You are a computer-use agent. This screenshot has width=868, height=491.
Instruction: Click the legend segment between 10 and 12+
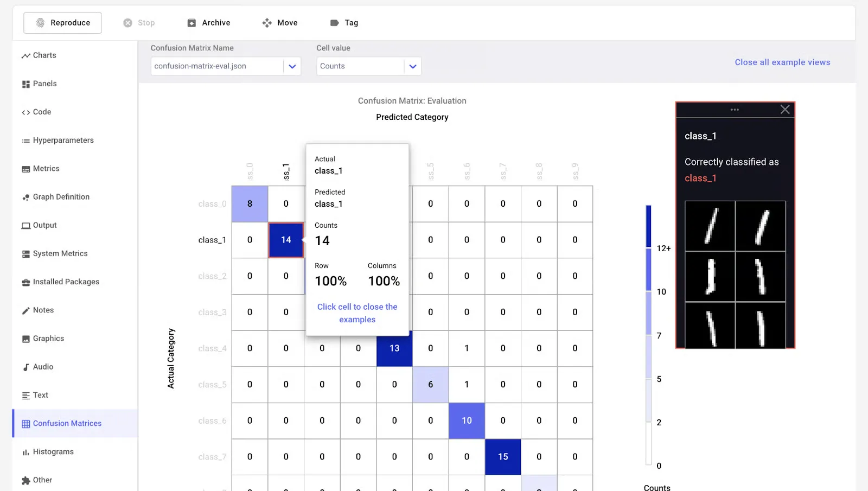click(648, 270)
